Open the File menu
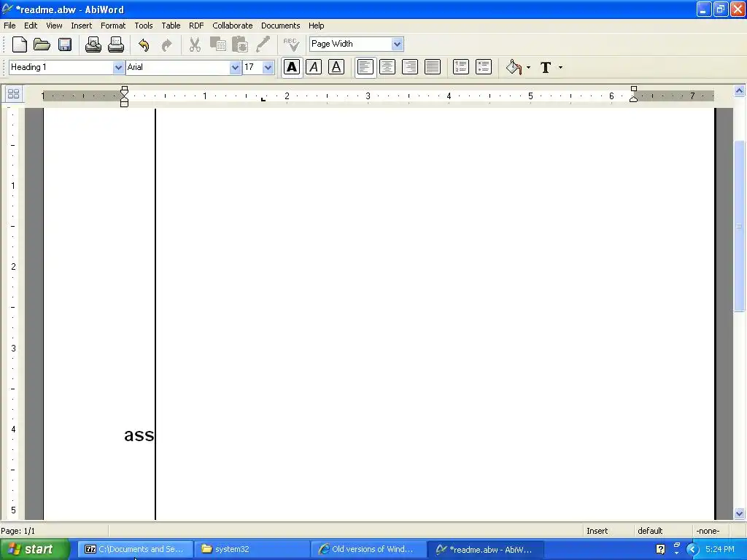Screen dimensions: 747x560 click(9, 26)
